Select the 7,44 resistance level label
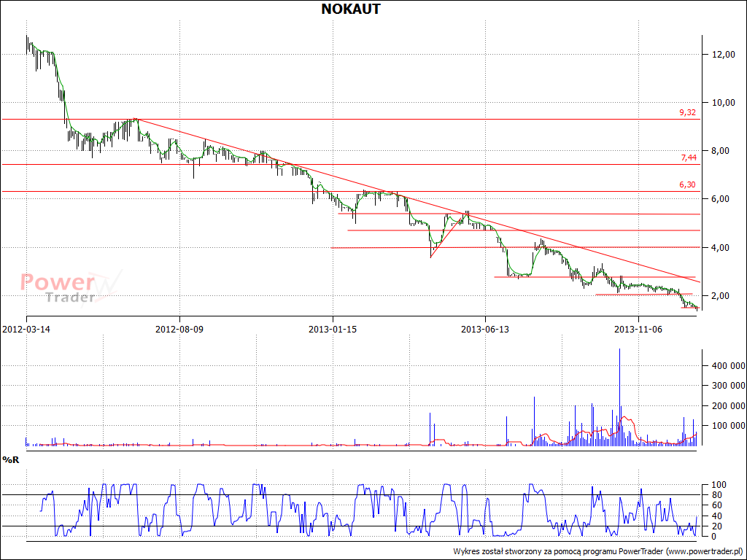The image size is (747, 560). pyautogui.click(x=689, y=157)
